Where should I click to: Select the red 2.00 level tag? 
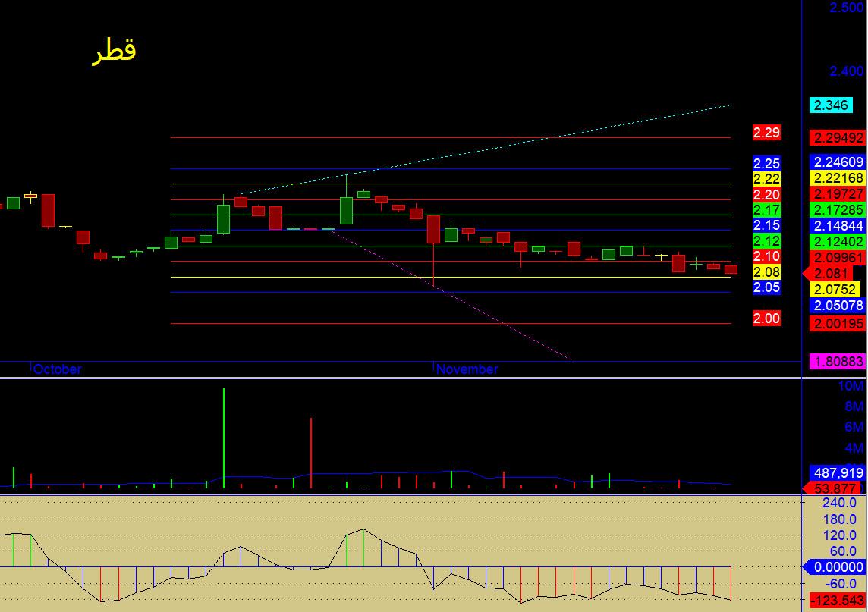click(766, 319)
